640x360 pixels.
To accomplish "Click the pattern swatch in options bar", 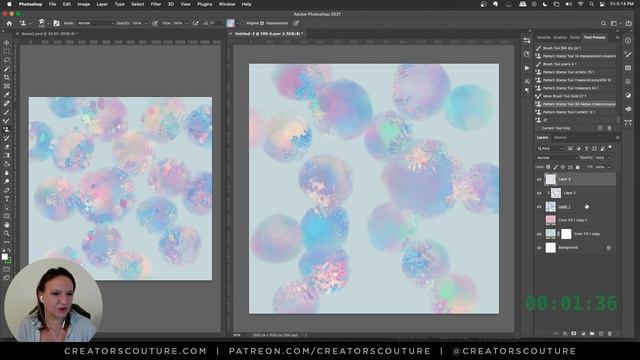I will 231,23.
